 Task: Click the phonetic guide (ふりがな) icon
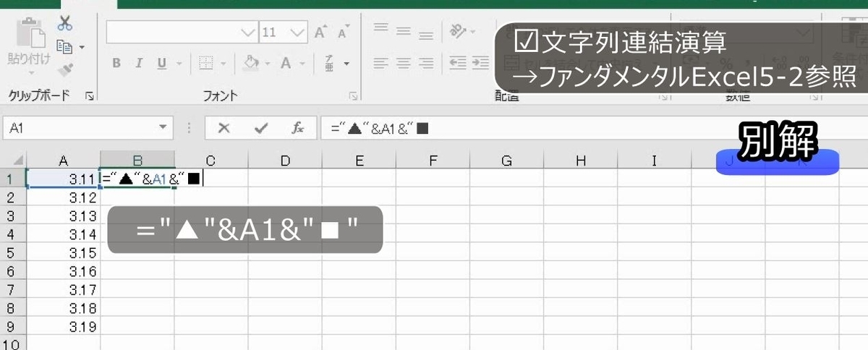[329, 64]
